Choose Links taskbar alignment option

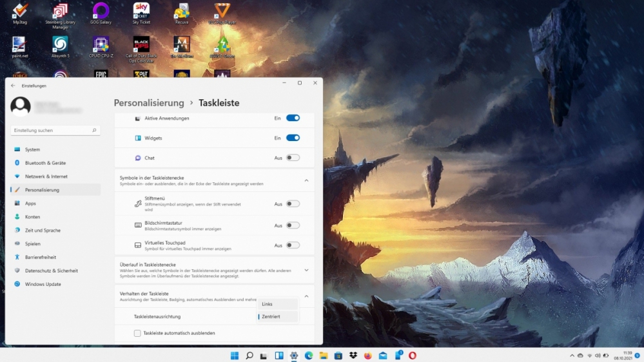point(278,304)
